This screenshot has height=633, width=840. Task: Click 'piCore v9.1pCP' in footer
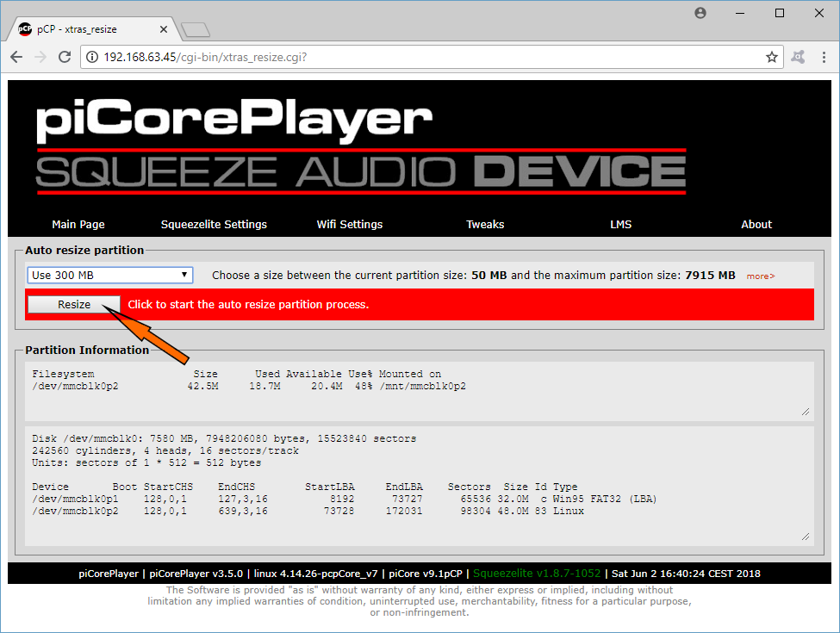pos(426,574)
